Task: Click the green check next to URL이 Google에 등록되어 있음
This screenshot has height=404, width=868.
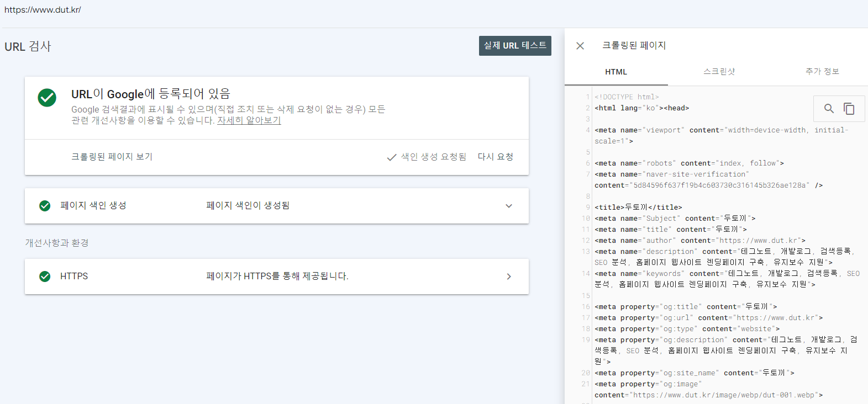Action: pyautogui.click(x=47, y=98)
